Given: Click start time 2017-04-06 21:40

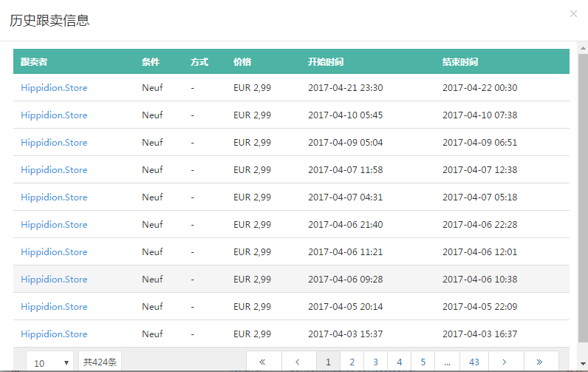Looking at the screenshot, I should (346, 225).
